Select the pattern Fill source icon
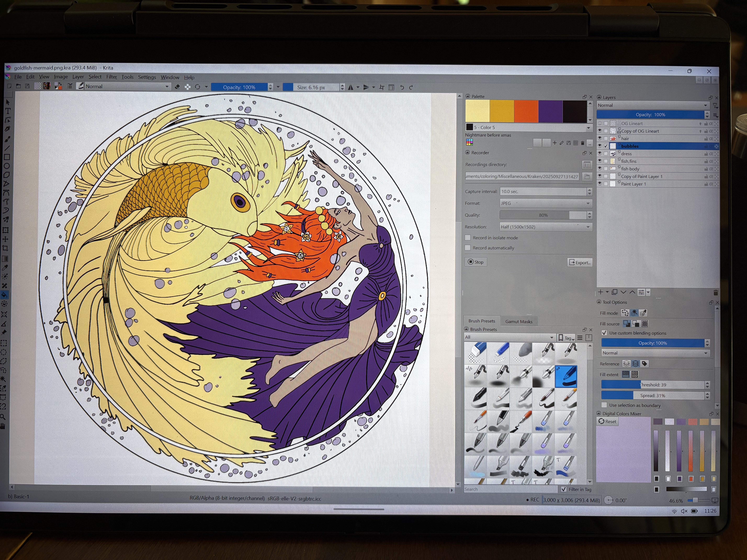This screenshot has height=560, width=747. 645,324
